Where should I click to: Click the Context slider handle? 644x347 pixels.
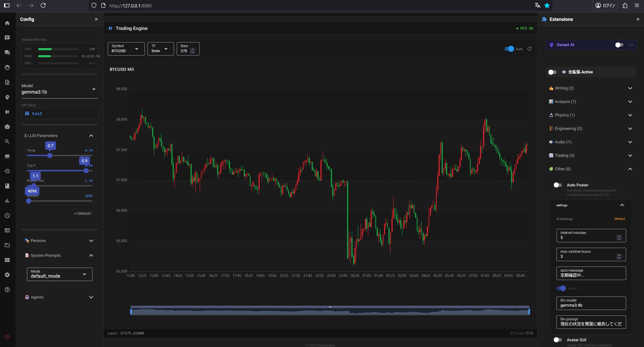[x=29, y=201]
